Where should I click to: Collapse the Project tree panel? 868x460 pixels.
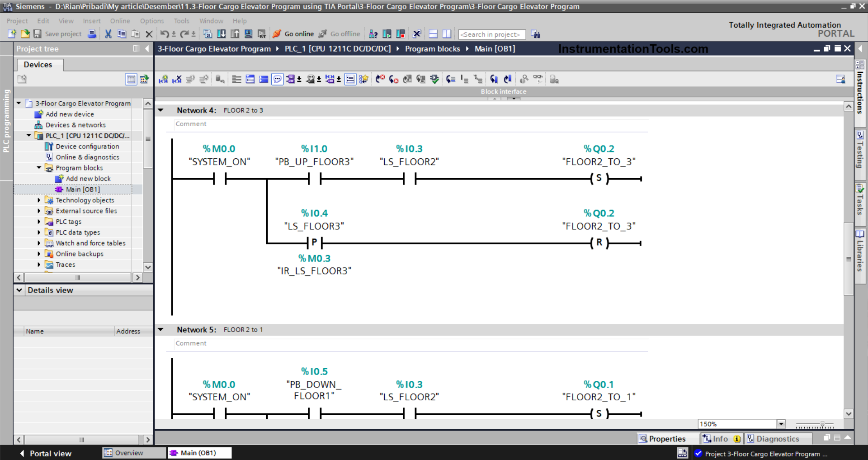[x=147, y=48]
